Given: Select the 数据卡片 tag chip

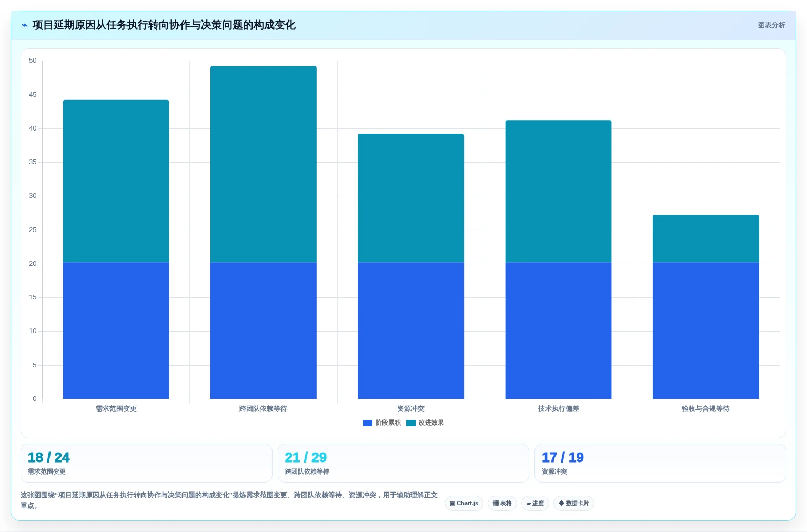Looking at the screenshot, I should click(x=574, y=504).
